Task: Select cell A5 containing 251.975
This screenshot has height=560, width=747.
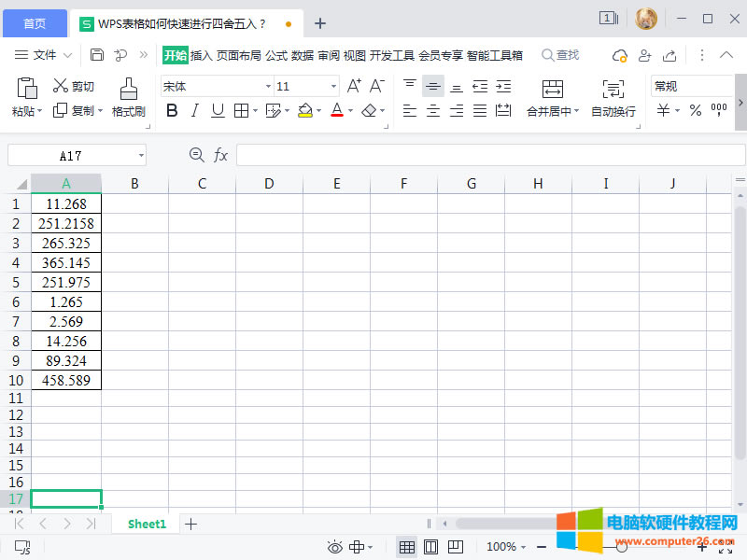Action: [66, 282]
